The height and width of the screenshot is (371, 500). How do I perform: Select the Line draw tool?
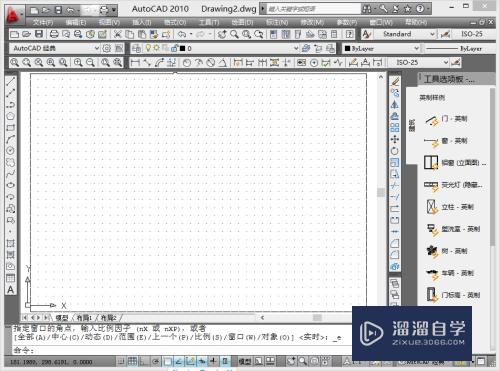tap(11, 81)
